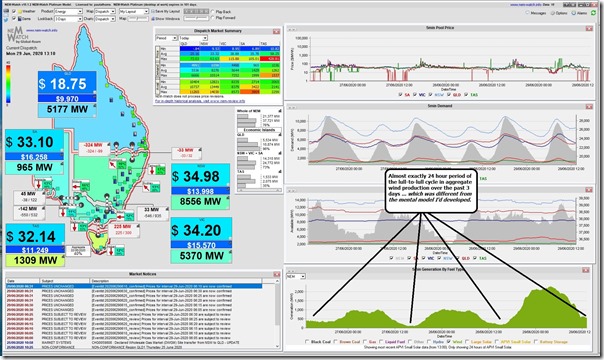The width and height of the screenshot is (604, 360).
Task: Toggle the Wind fuel type checkbox
Action: [448, 342]
